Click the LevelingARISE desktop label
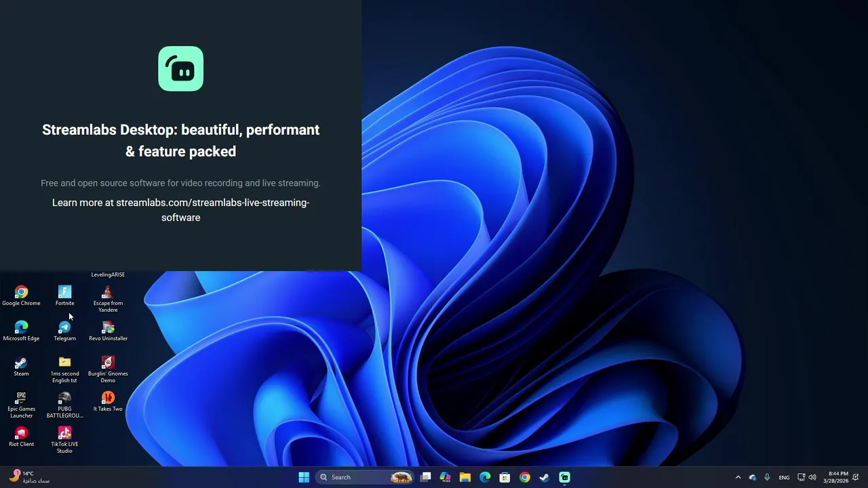The width and height of the screenshot is (868, 488). tap(108, 274)
